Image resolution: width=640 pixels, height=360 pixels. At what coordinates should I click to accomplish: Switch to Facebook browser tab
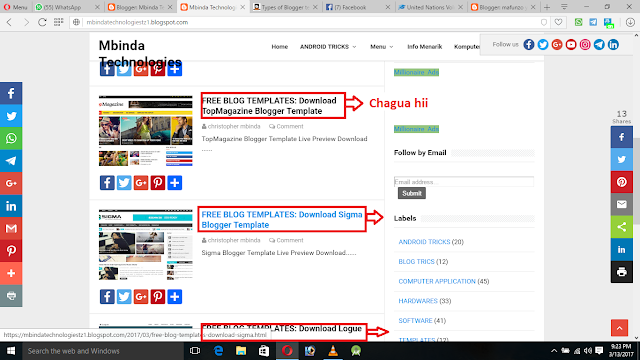(358, 7)
